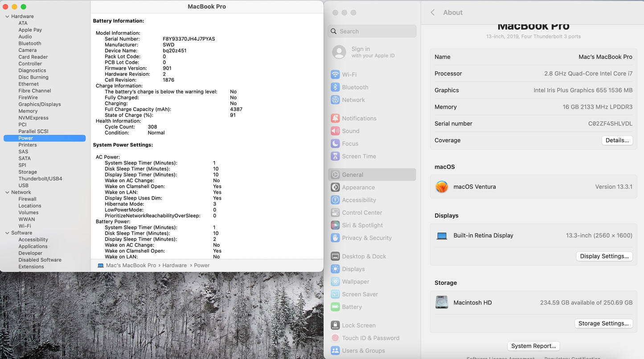The height and width of the screenshot is (359, 644).
Task: Open System Report
Action: [x=533, y=346]
